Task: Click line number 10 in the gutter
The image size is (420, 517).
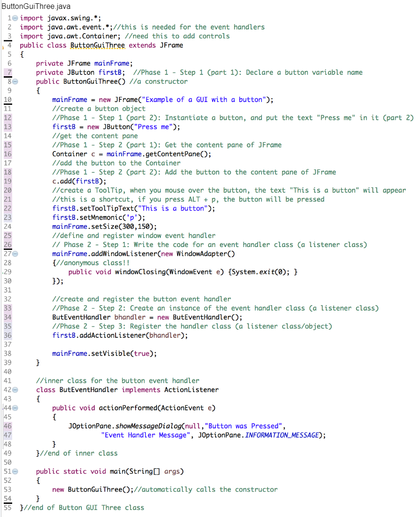Action: [x=7, y=99]
